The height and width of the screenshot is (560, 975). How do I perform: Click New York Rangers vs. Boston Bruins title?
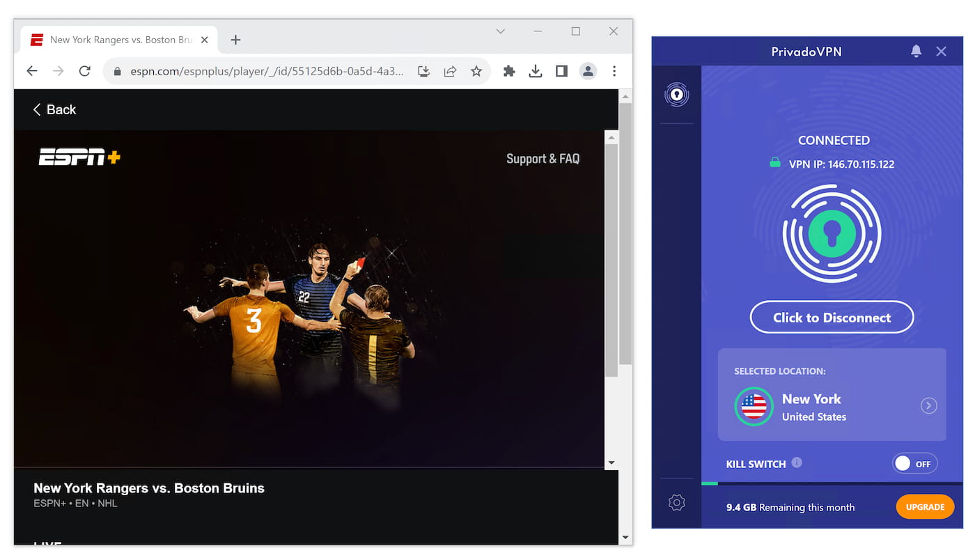pyautogui.click(x=149, y=488)
